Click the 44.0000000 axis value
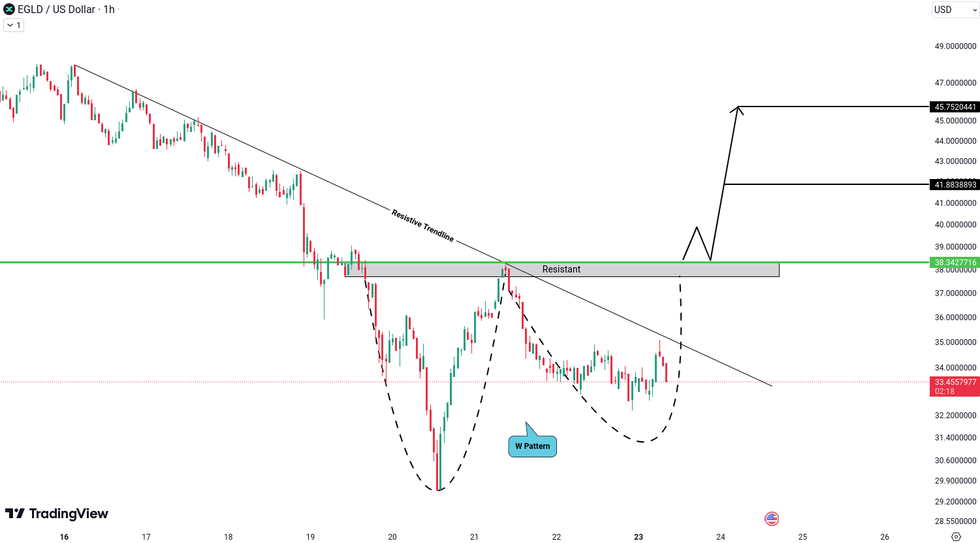 click(x=956, y=141)
